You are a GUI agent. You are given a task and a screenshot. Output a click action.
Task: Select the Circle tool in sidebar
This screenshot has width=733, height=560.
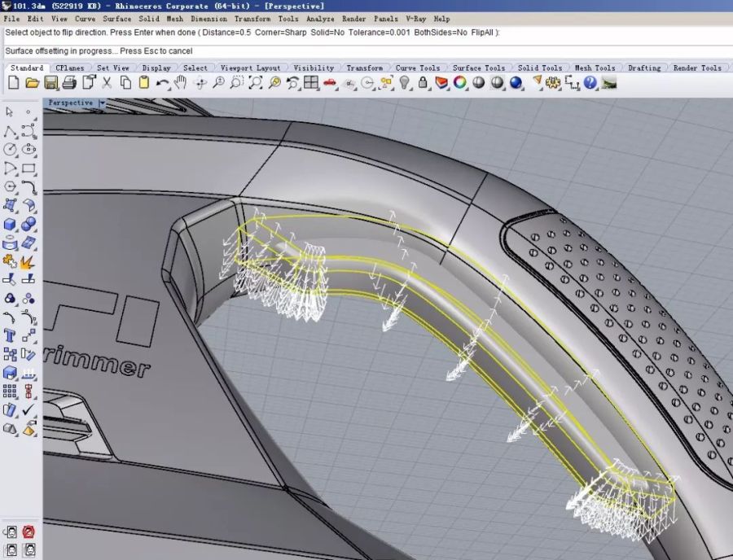(x=11, y=150)
